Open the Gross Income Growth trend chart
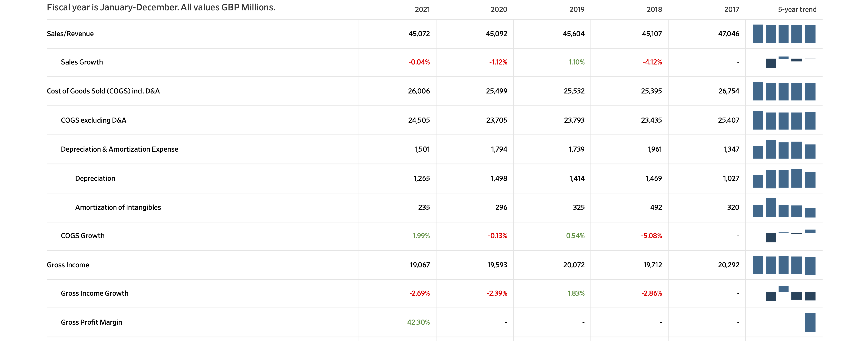Image resolution: width=868 pixels, height=341 pixels. 784,293
